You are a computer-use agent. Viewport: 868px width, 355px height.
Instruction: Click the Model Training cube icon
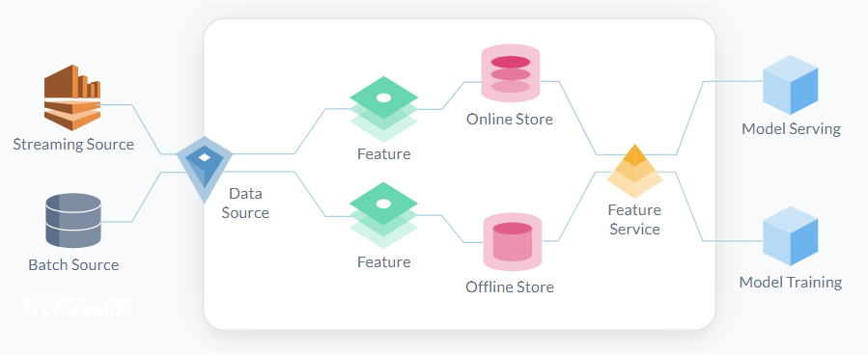tap(791, 236)
